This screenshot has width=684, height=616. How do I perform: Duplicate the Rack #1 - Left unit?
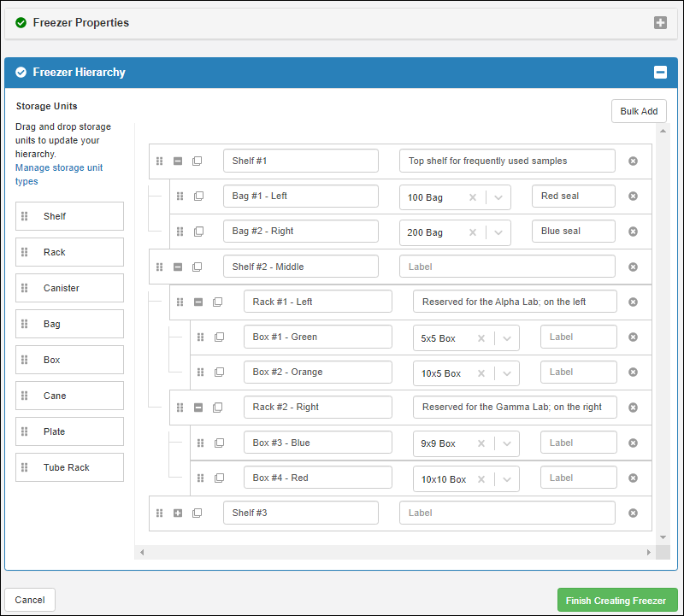click(x=218, y=302)
